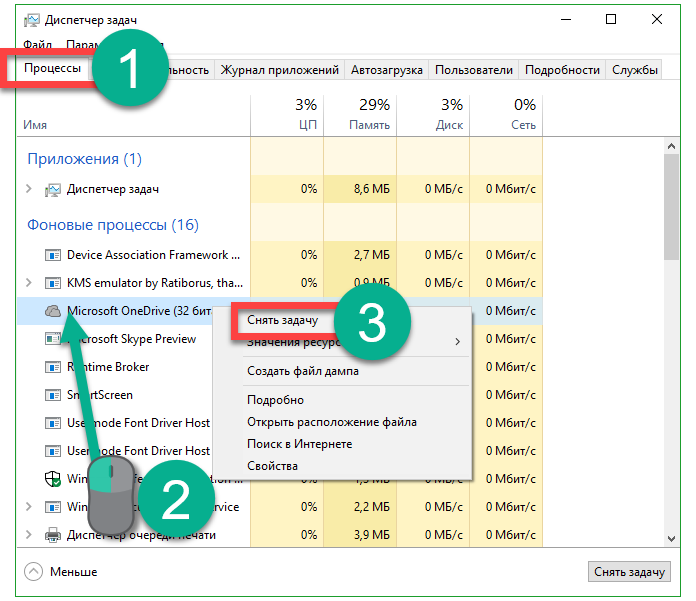Collapse view using the Меньше chevron
The image size is (696, 601).
click(35, 571)
